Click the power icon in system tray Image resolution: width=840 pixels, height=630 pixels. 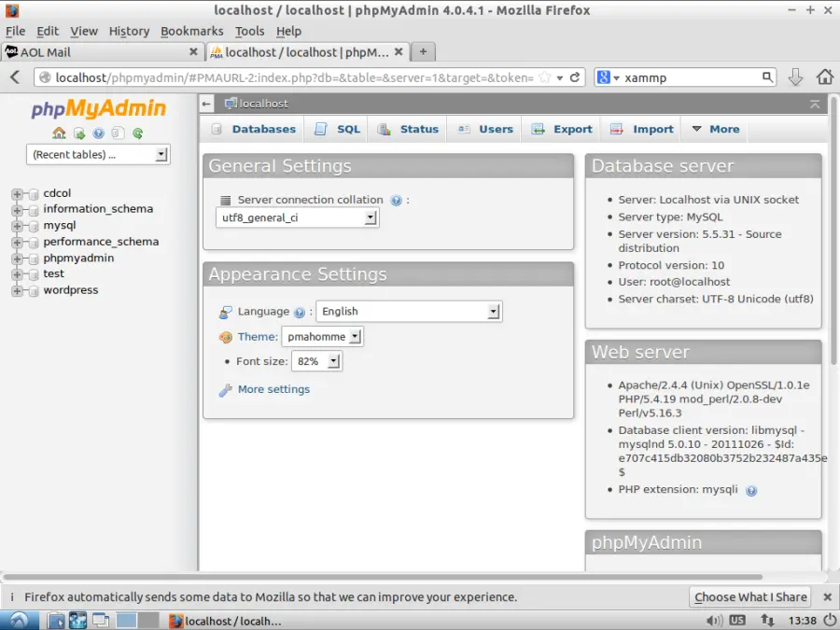830,620
